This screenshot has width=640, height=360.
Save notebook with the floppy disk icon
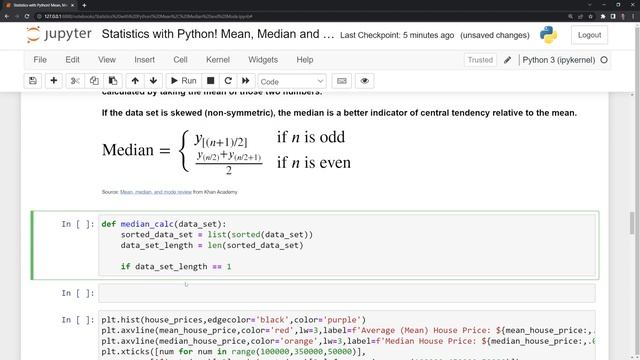33,81
